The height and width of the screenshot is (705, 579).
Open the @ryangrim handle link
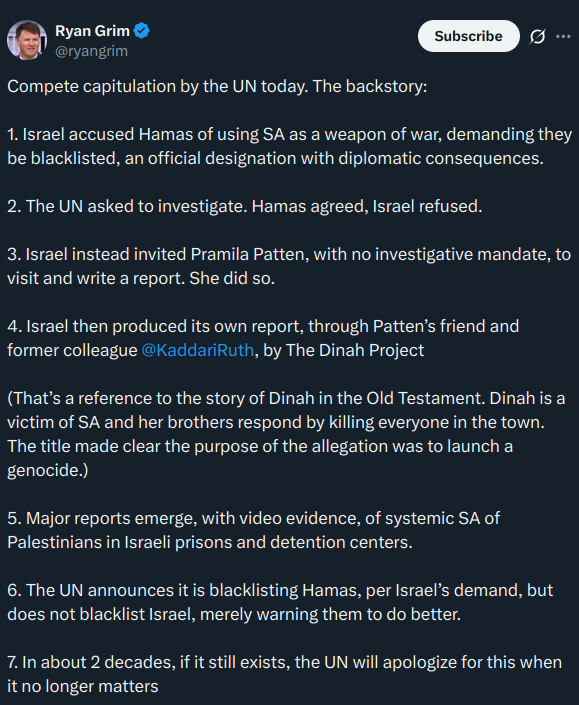click(91, 51)
